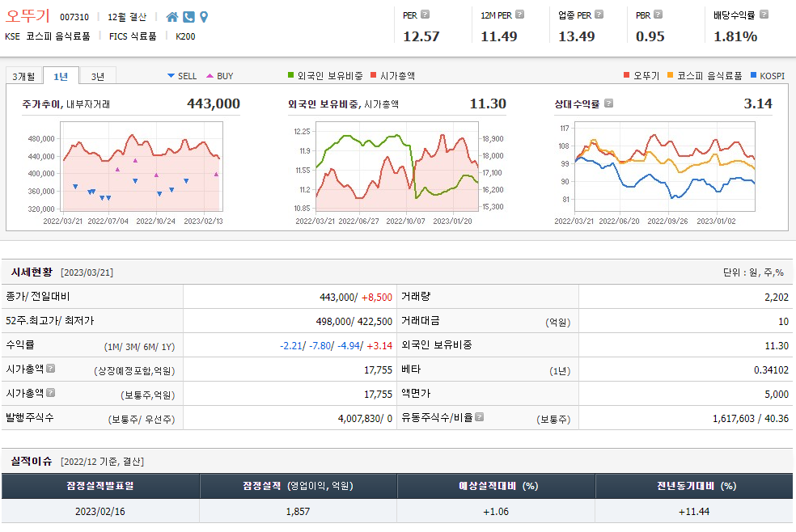The width and height of the screenshot is (796, 532).
Task: Select the 1년 chart period tab
Action: pyautogui.click(x=61, y=76)
